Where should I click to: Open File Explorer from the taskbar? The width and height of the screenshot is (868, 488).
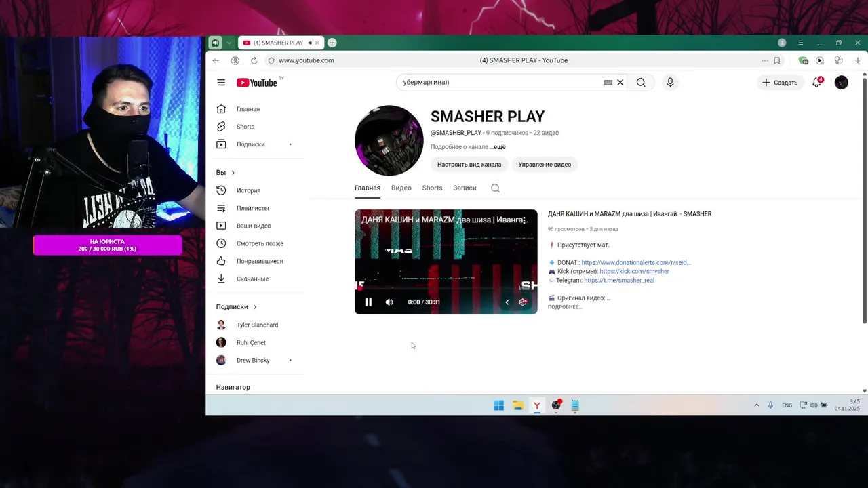point(518,405)
